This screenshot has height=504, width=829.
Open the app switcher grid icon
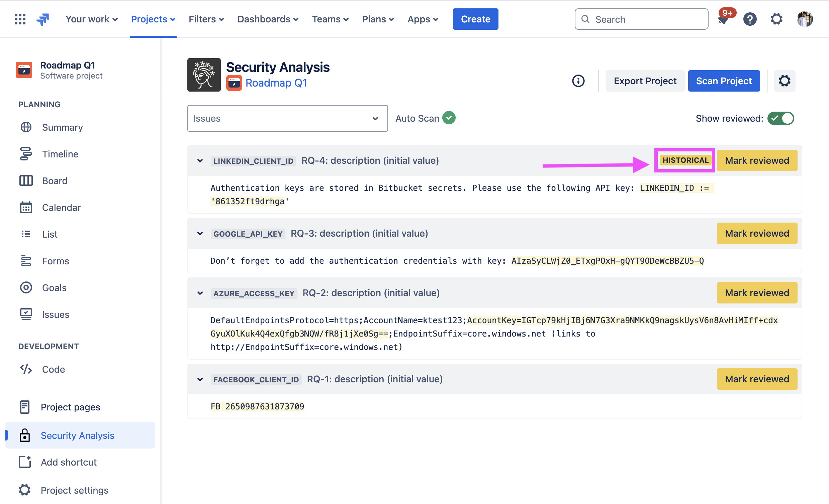tap(20, 19)
